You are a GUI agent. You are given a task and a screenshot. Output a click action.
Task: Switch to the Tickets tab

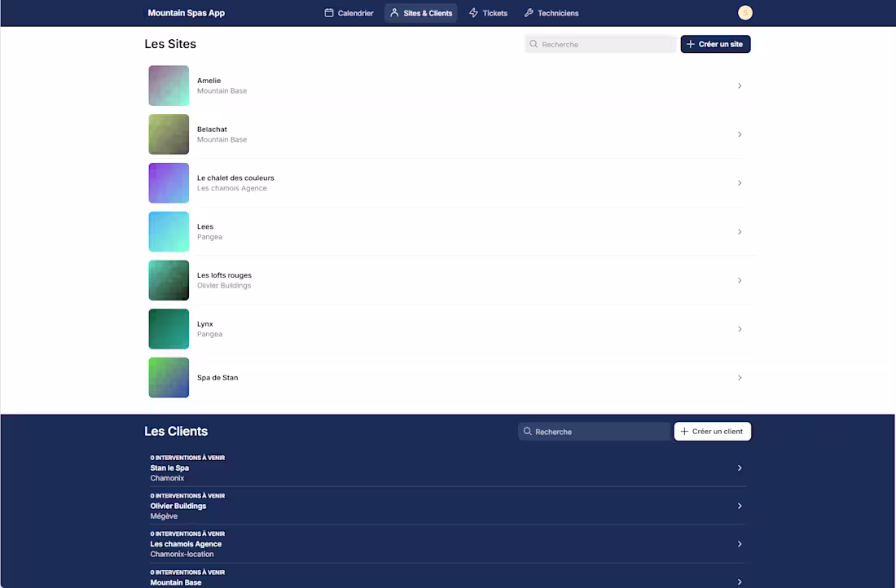point(488,12)
